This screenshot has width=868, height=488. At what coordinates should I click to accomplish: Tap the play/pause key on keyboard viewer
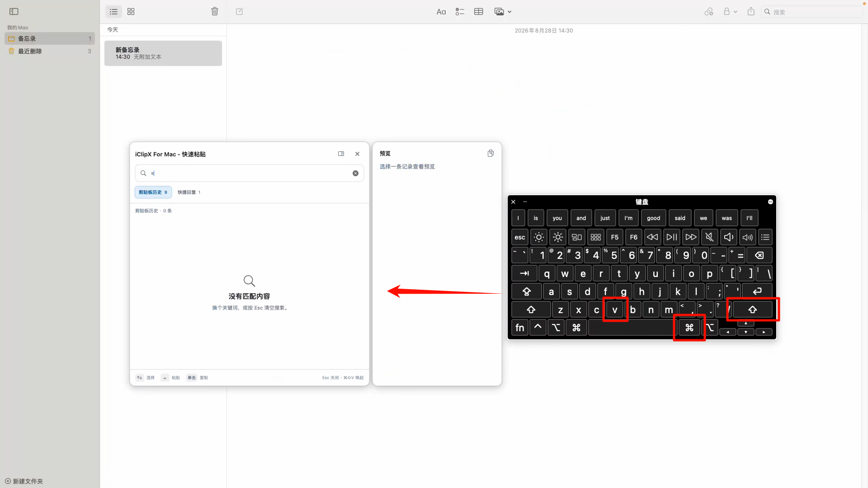tap(672, 237)
